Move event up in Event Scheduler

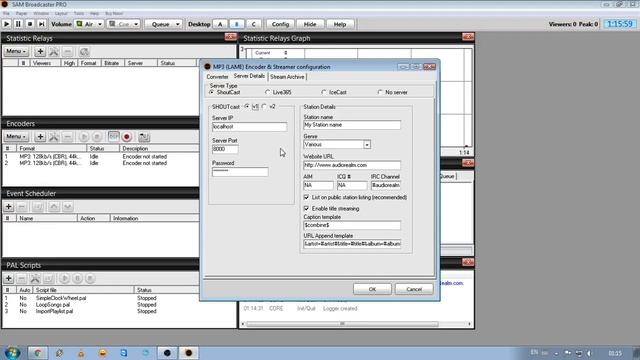[54, 207]
